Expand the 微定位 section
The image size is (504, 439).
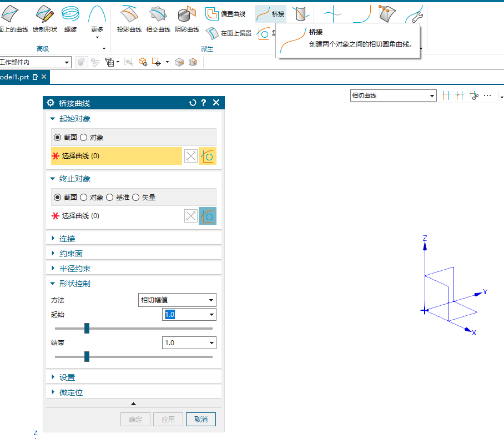coord(53,392)
